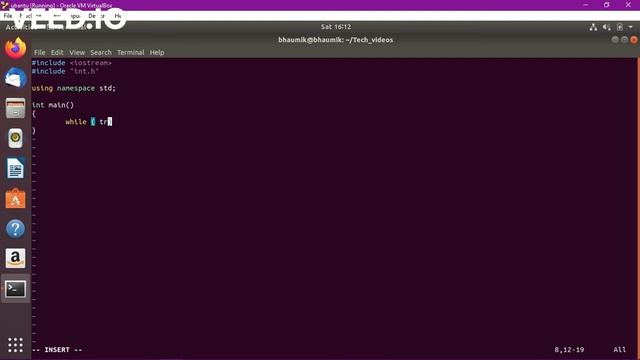Viewport: 640px width, 360px height.
Task: Click the power icon in top bar
Action: point(620,27)
